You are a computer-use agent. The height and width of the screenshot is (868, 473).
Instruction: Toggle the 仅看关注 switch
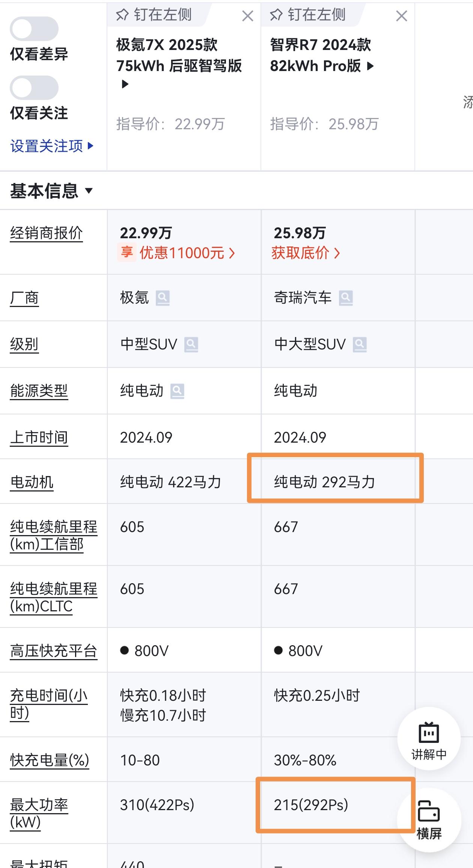pyautogui.click(x=34, y=88)
